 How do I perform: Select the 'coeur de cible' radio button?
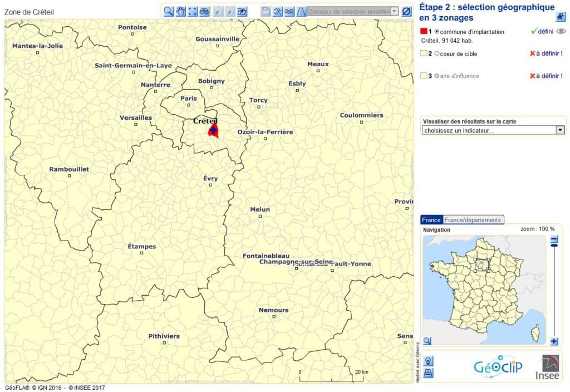click(437, 54)
